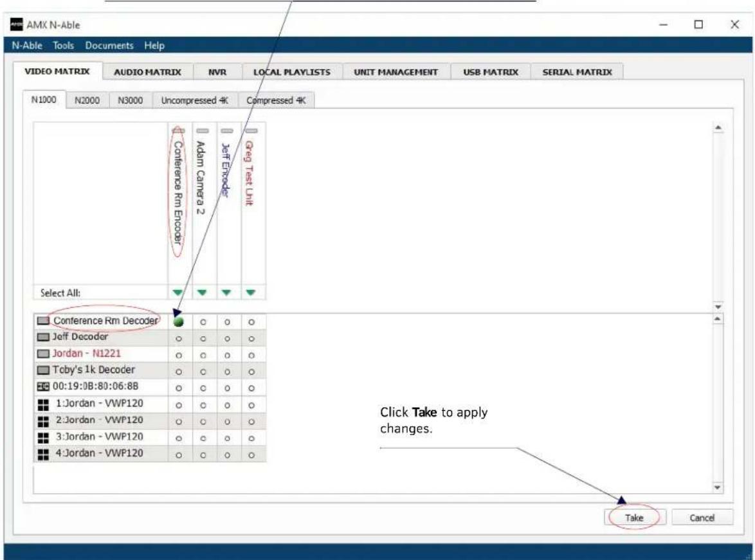Image resolution: width=755 pixels, height=560 pixels.
Task: Select All arrow under Greg Test Unit
Action: (250, 293)
